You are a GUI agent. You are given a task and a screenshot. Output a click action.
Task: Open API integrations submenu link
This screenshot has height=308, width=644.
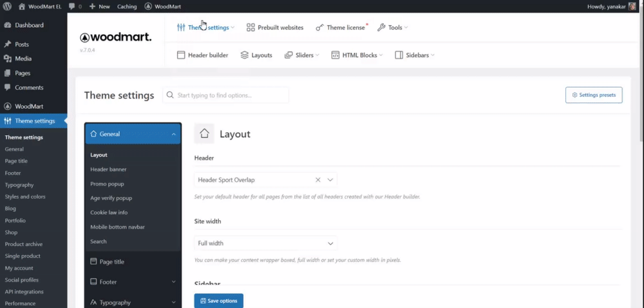click(x=24, y=292)
